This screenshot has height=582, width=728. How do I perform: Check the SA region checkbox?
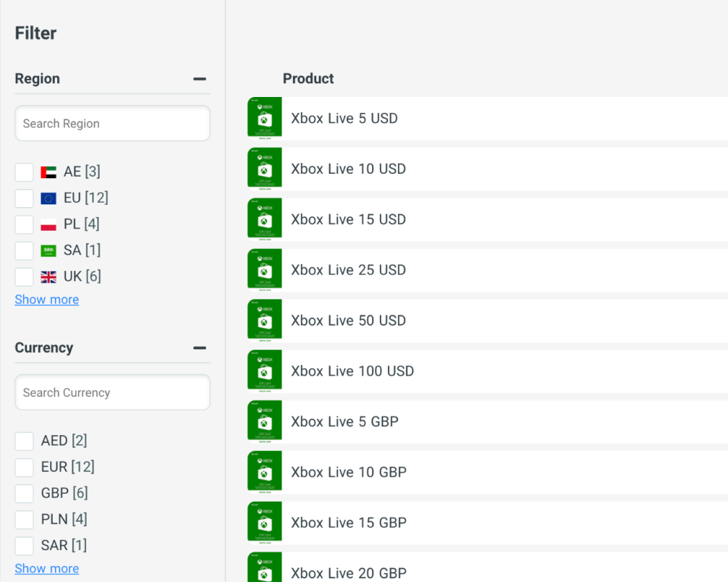24,250
